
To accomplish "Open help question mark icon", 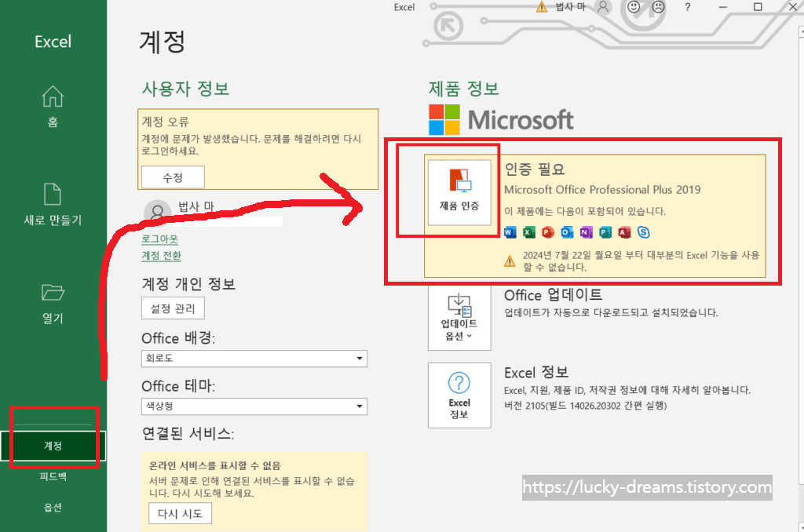I will (688, 7).
